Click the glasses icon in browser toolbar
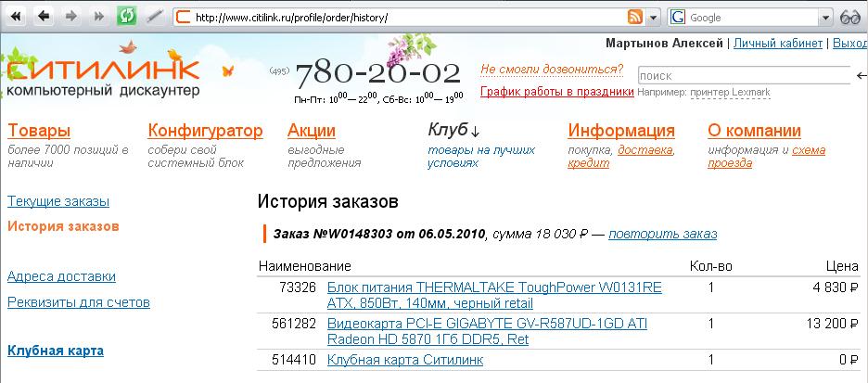Screen dimensions: 868x383 pos(850,18)
